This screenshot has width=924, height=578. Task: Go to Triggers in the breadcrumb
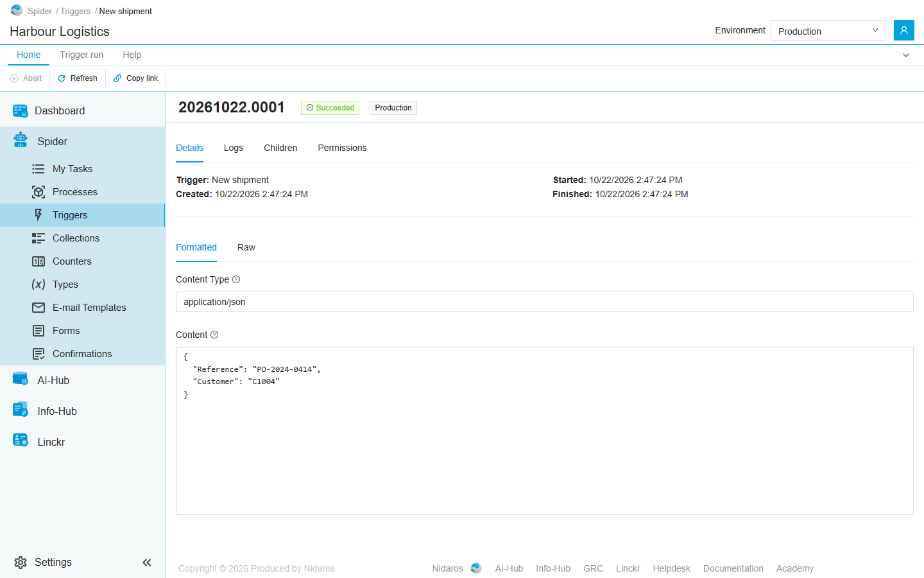tap(75, 11)
